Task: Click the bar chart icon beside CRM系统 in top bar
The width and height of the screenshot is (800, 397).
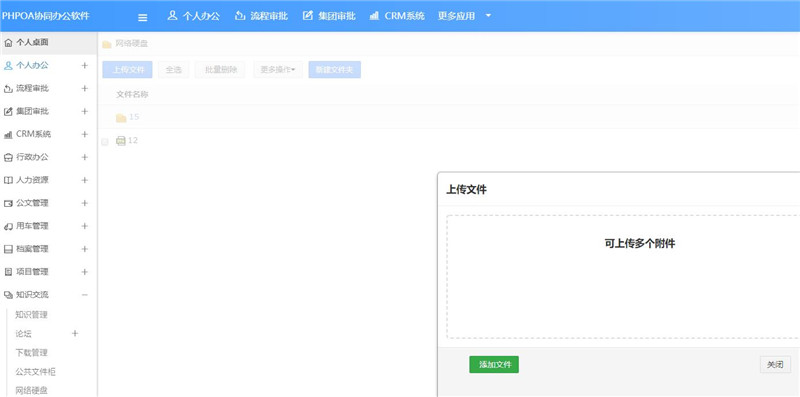Action: 374,15
